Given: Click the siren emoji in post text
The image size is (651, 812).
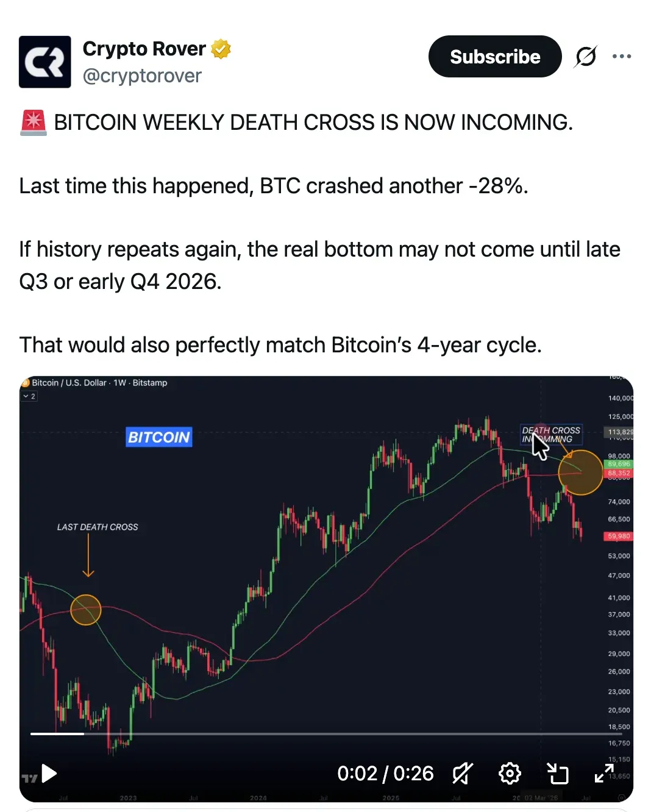Looking at the screenshot, I should click(x=33, y=123).
